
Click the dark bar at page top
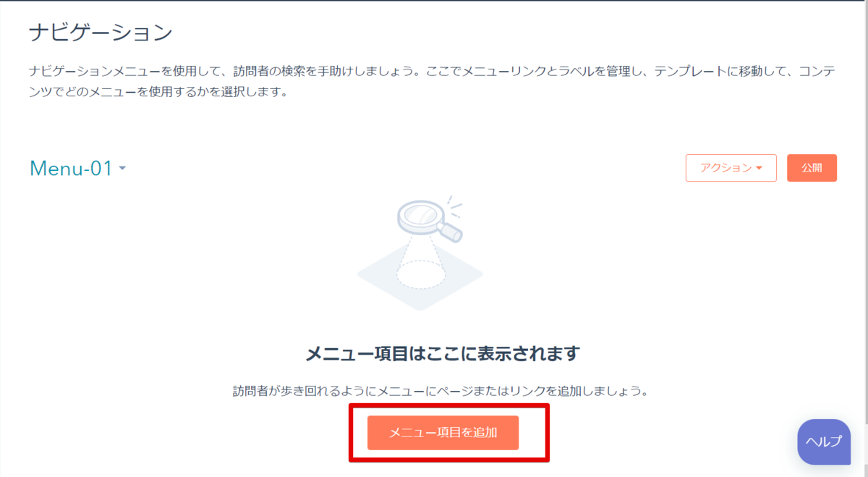[434, 1]
